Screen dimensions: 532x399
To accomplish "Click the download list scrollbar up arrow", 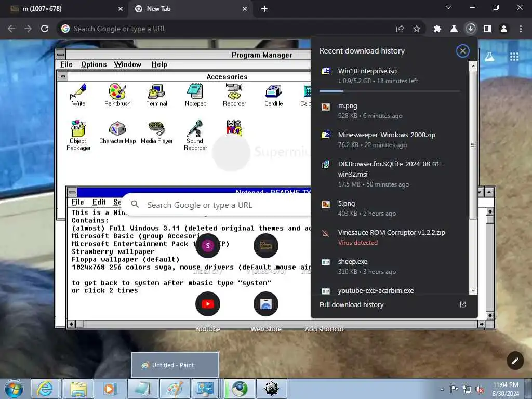I will tap(473, 65).
